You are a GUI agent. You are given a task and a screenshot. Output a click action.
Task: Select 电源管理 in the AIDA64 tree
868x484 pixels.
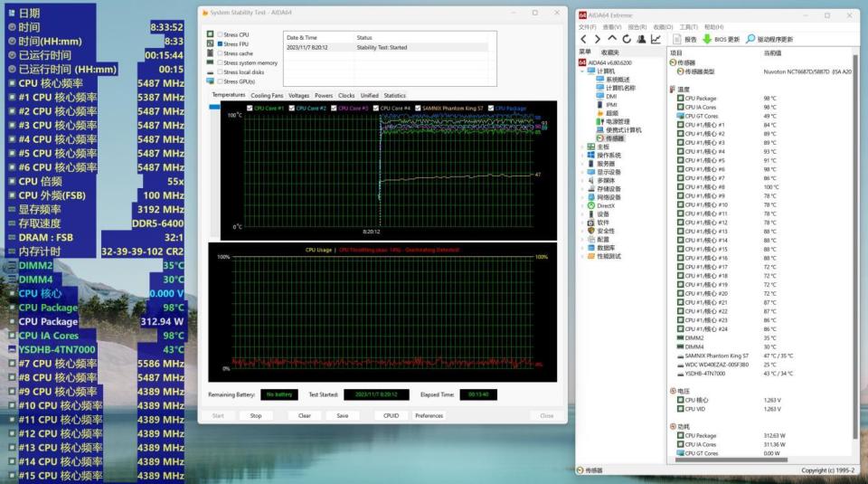tap(618, 121)
